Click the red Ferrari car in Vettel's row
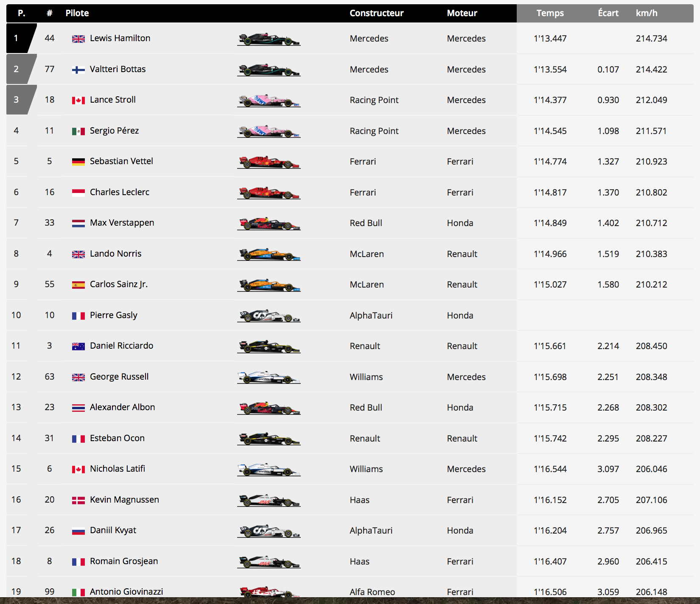The image size is (700, 604). [269, 162]
